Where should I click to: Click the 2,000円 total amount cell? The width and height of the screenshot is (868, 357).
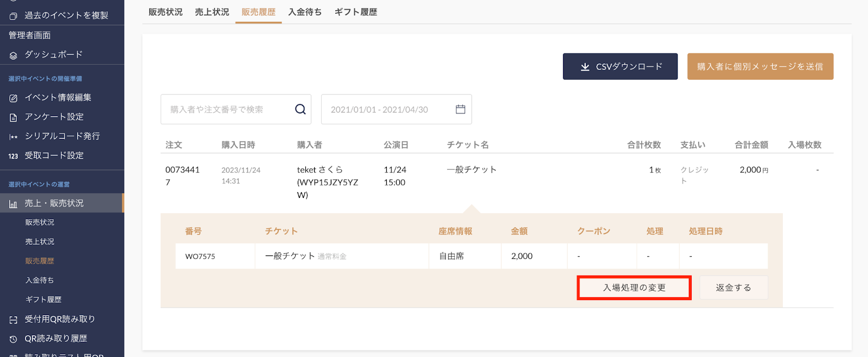[x=754, y=170]
